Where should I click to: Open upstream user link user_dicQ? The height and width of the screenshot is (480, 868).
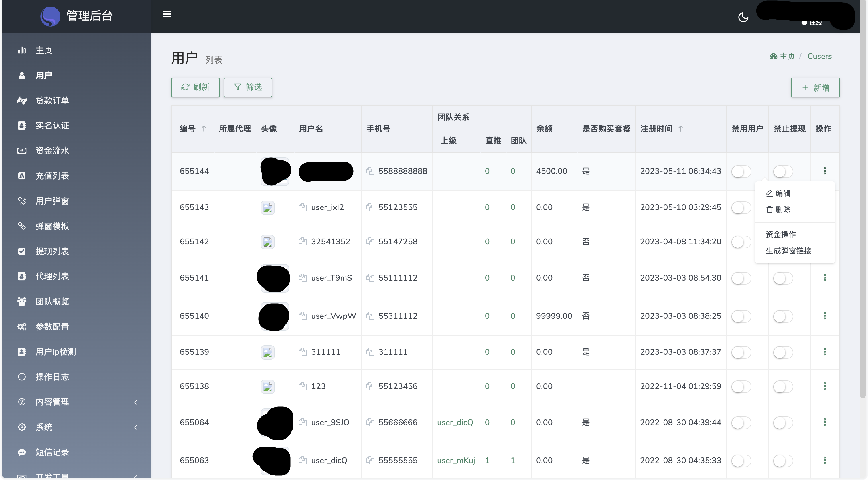click(x=455, y=422)
